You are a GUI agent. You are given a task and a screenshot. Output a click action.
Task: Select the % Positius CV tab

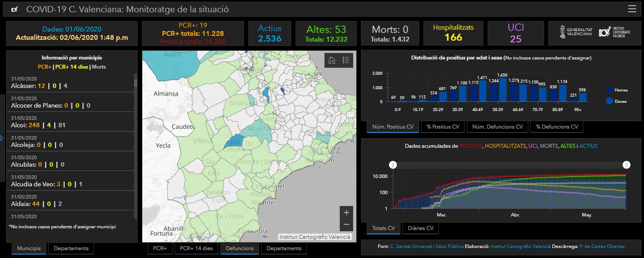443,127
